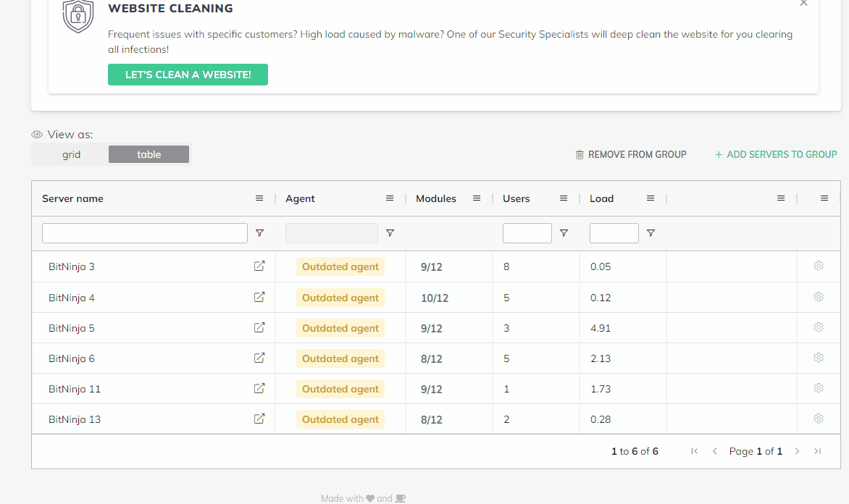Image resolution: width=849 pixels, height=504 pixels.
Task: Go to previous page of table
Action: coord(715,451)
